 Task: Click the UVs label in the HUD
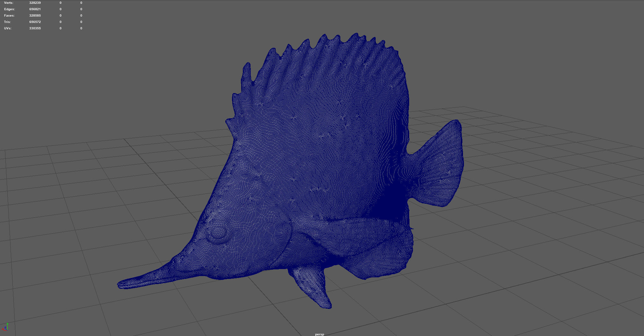8,28
